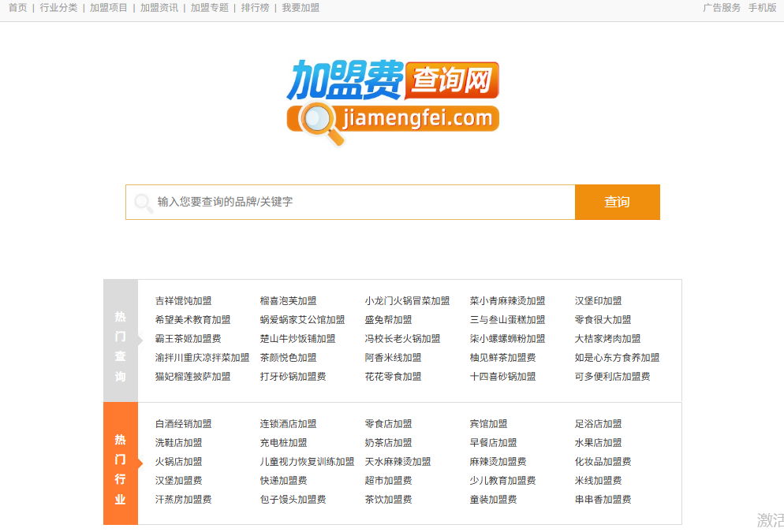This screenshot has width=784, height=532.
Task: Open the 行业分类 menu item
Action: (58, 9)
